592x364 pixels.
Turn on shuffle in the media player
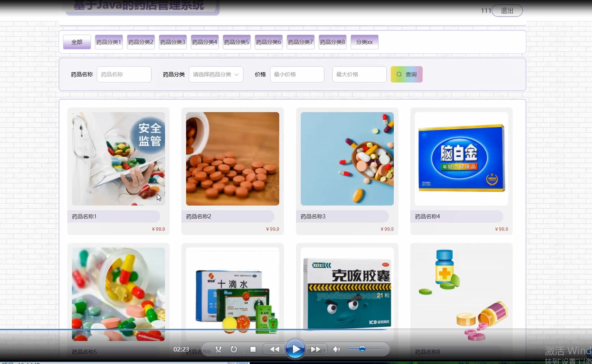point(218,349)
